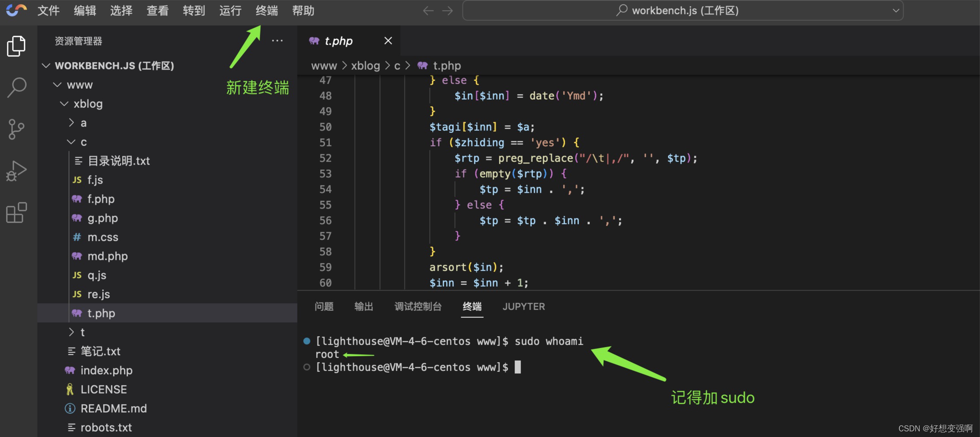Open the Run and Debug view icon
Image resolution: width=980 pixels, height=437 pixels.
point(16,171)
